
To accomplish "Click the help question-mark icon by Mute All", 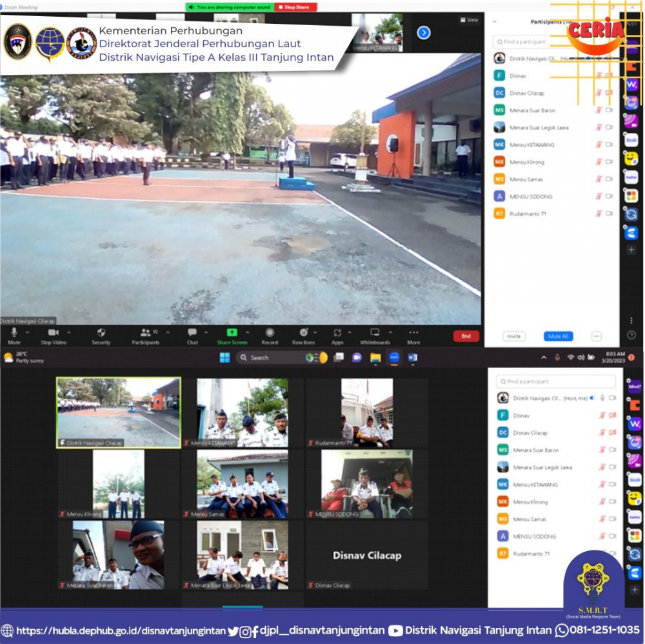I will click(631, 336).
